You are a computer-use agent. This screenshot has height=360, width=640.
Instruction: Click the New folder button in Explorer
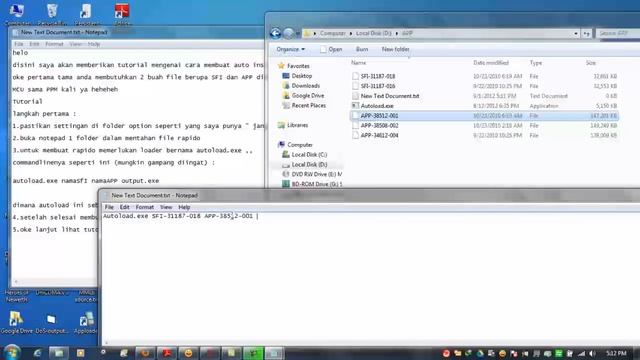pyautogui.click(x=395, y=49)
